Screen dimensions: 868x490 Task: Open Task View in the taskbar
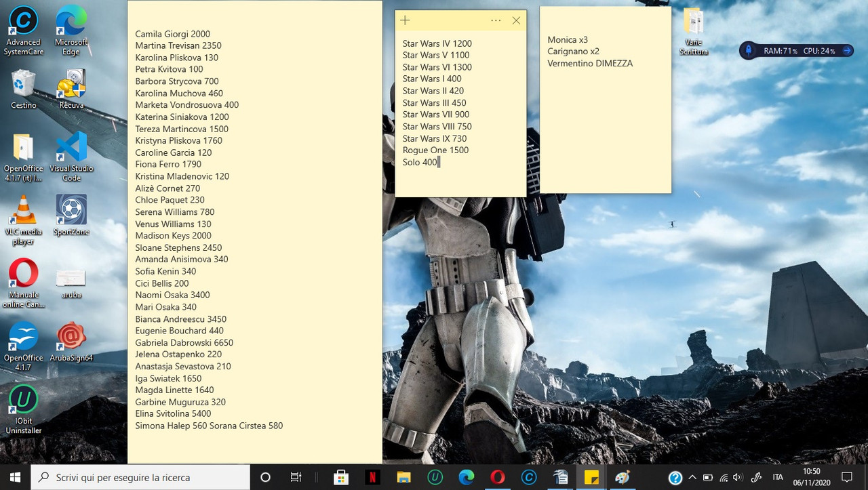[296, 477]
